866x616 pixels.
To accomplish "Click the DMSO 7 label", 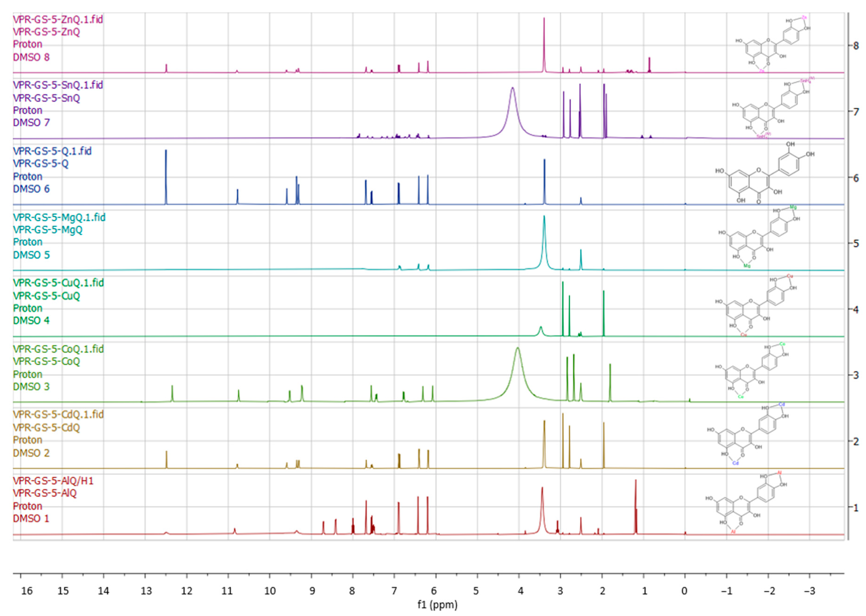I will point(31,122).
